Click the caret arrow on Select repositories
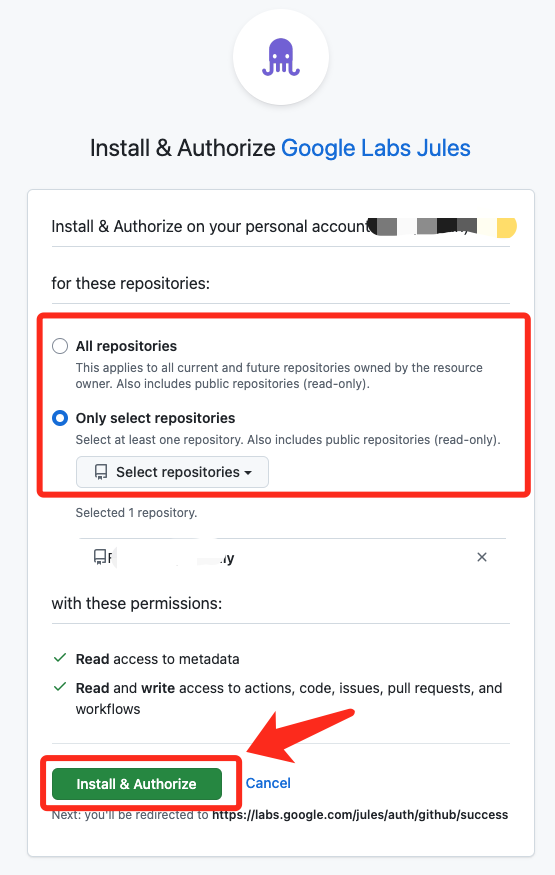555x875 pixels. point(248,473)
